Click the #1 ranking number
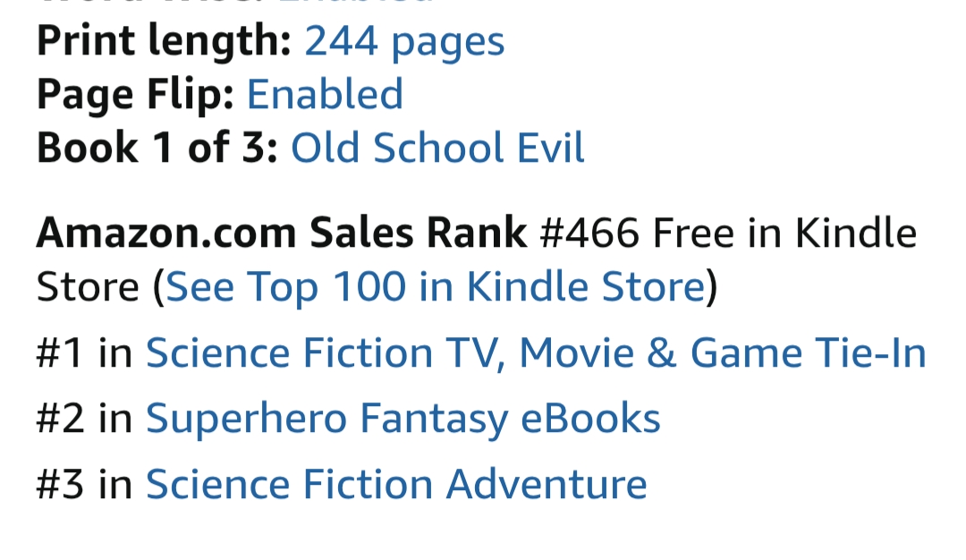This screenshot has height=560, width=966. click(60, 353)
